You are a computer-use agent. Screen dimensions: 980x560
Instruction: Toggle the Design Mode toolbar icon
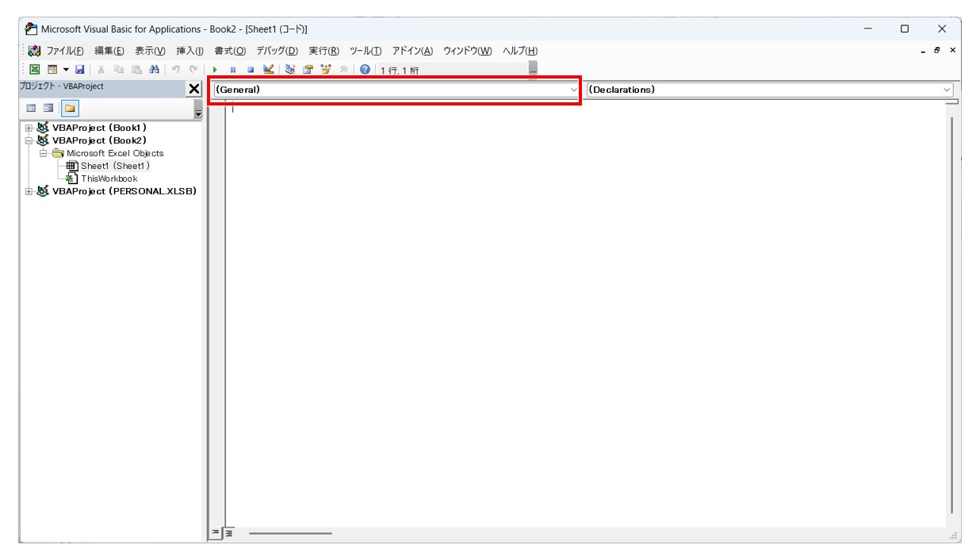click(268, 70)
